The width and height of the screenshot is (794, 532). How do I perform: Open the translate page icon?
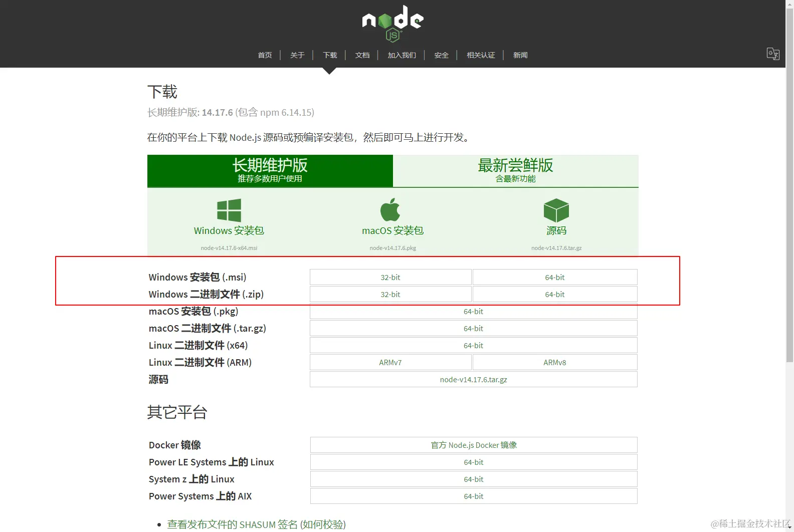click(x=773, y=54)
